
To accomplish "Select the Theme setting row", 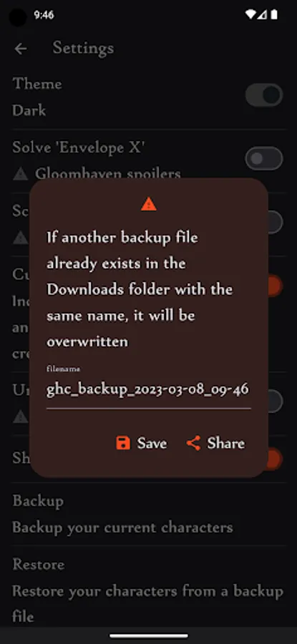I will click(x=148, y=97).
